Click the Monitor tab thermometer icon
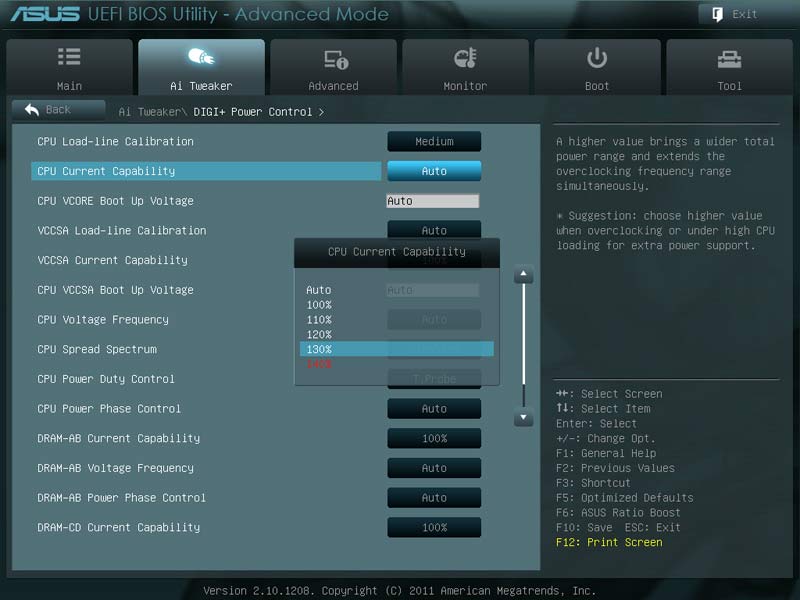Screen dimensions: 800x600 click(465, 58)
